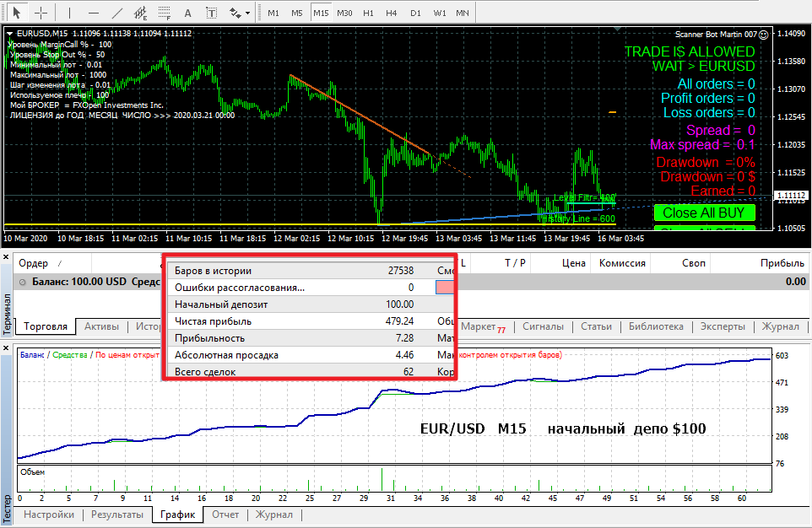Switch to Результаты tester tab

coord(116,515)
